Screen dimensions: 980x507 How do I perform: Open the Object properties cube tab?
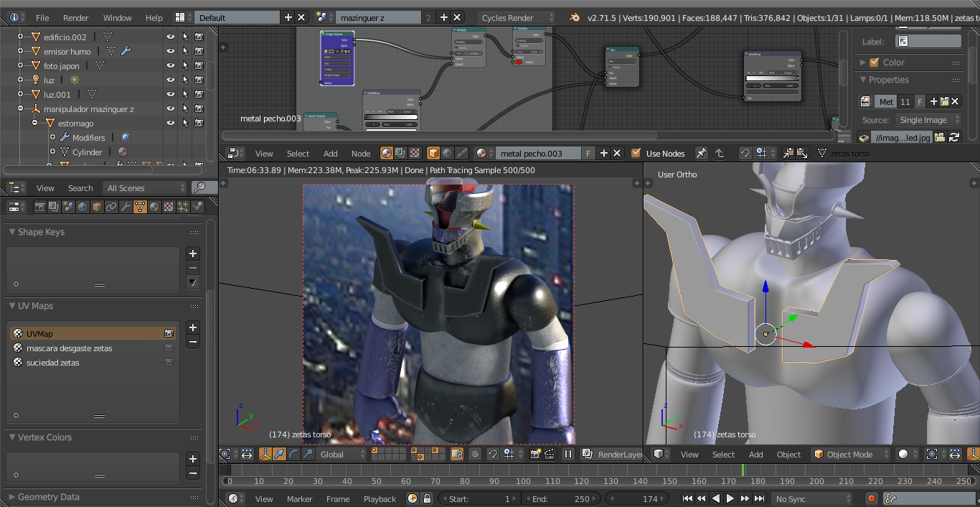pyautogui.click(x=97, y=207)
